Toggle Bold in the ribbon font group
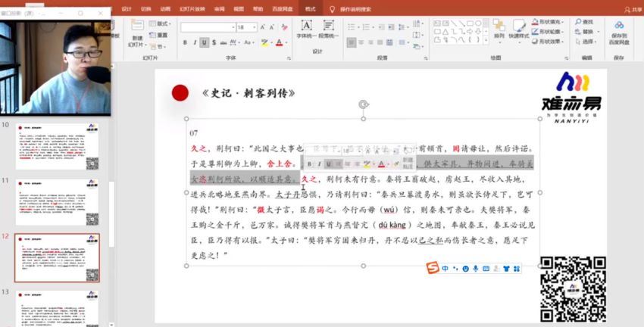644x327 pixels. [x=185, y=42]
